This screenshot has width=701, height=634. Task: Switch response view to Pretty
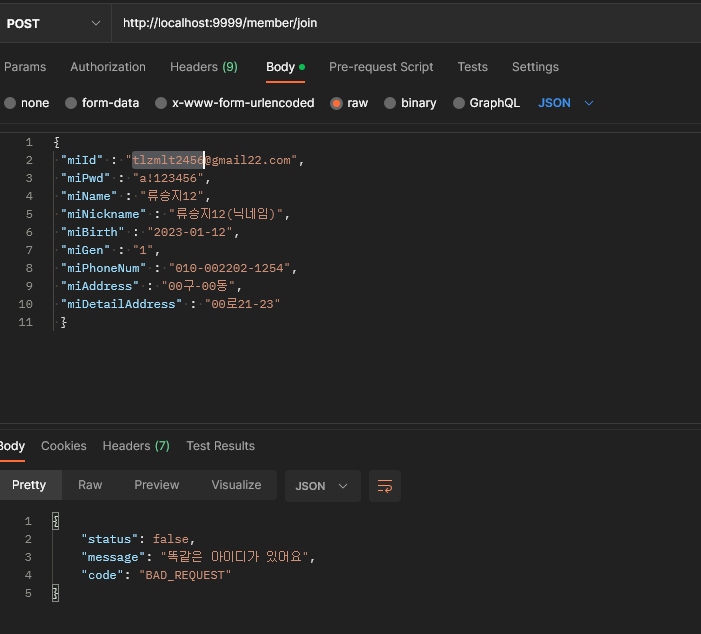29,485
